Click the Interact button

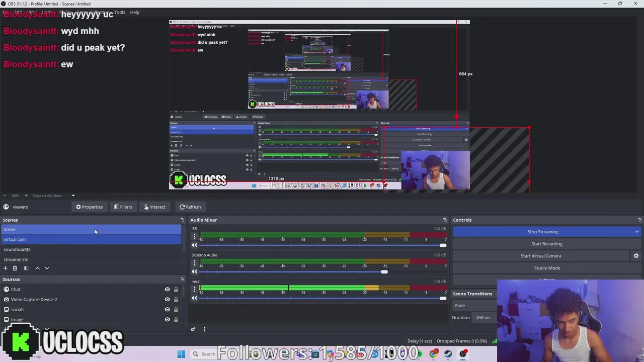pyautogui.click(x=154, y=207)
